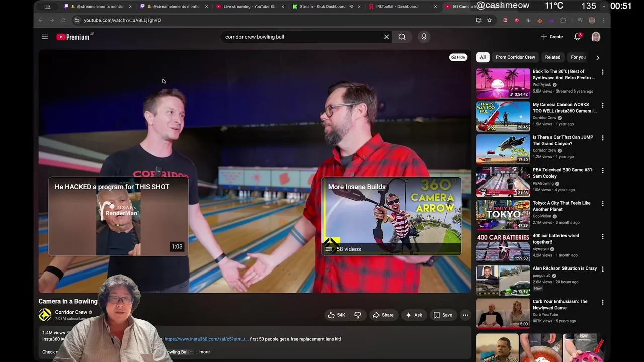Open options for 'My Camera Cannon' video
The image size is (644, 362).
[x=602, y=105]
